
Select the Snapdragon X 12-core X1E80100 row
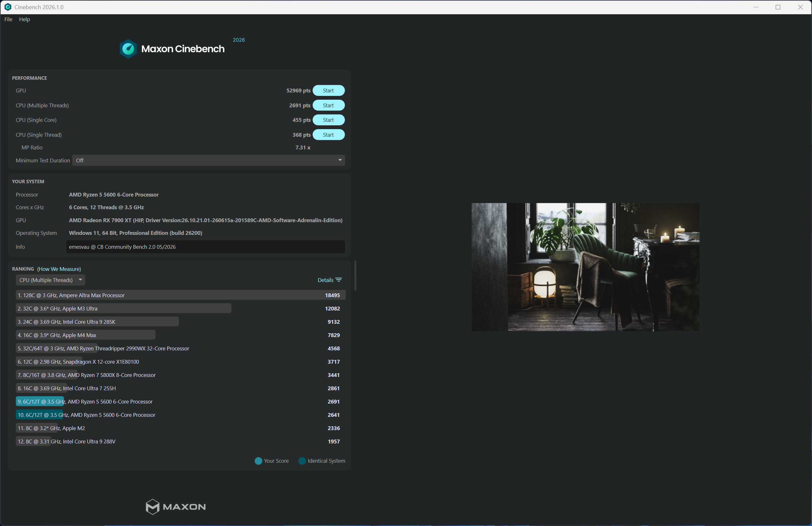click(180, 362)
